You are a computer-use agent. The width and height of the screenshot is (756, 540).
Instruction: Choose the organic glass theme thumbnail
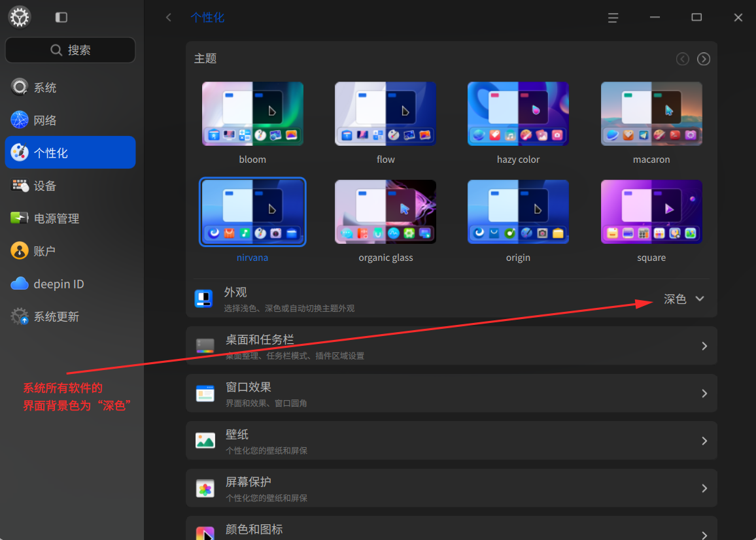[386, 212]
